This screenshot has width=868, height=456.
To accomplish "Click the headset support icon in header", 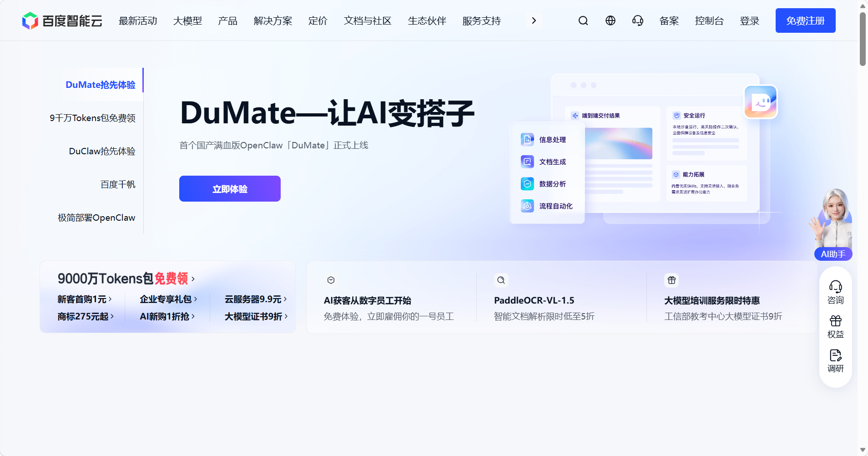I will point(638,20).
